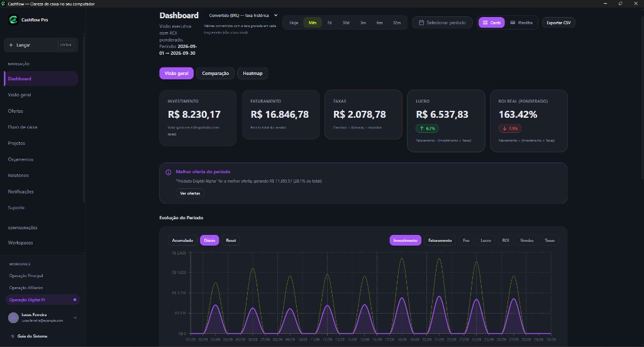This screenshot has width=644, height=347.
Task: Select the 6m period filter
Action: pos(379,23)
